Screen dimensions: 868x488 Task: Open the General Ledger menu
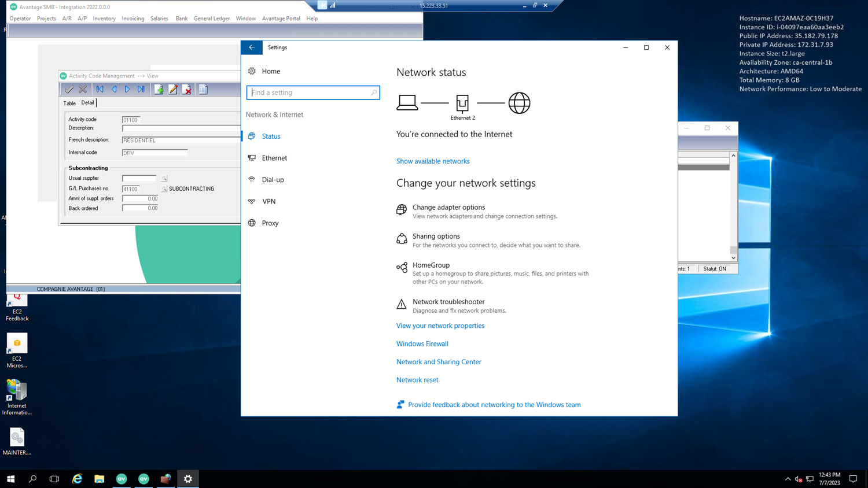[x=212, y=19]
